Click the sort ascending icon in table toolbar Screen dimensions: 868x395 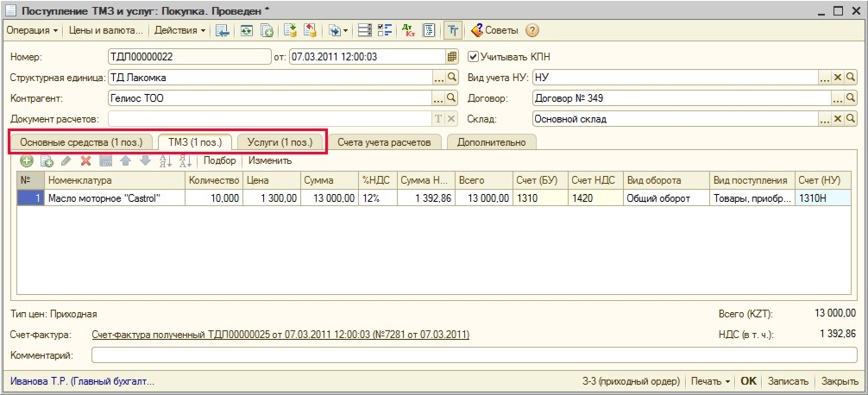[x=165, y=160]
